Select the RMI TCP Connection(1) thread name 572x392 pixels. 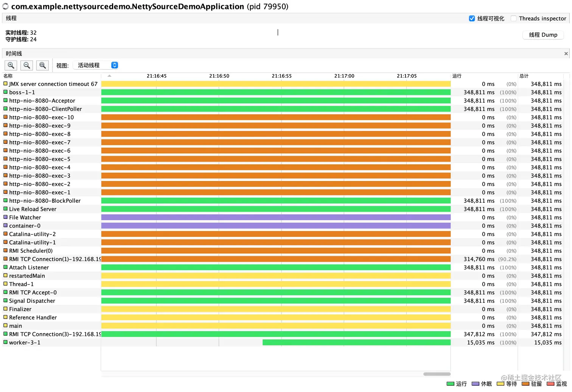point(55,259)
